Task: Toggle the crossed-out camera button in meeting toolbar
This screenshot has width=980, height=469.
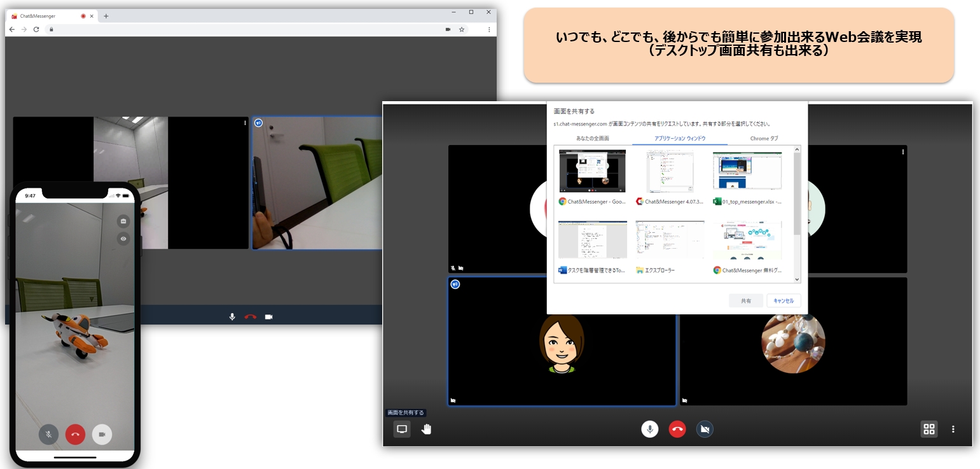Action: (704, 429)
